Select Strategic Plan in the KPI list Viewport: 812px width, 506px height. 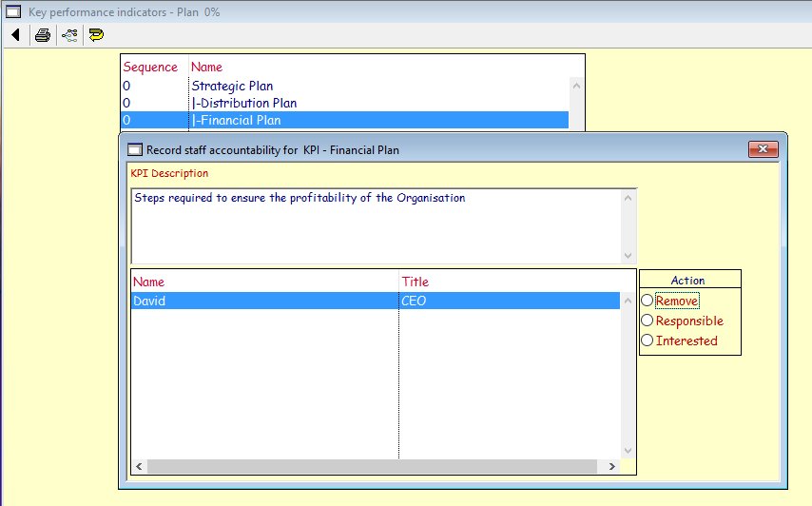coord(232,86)
